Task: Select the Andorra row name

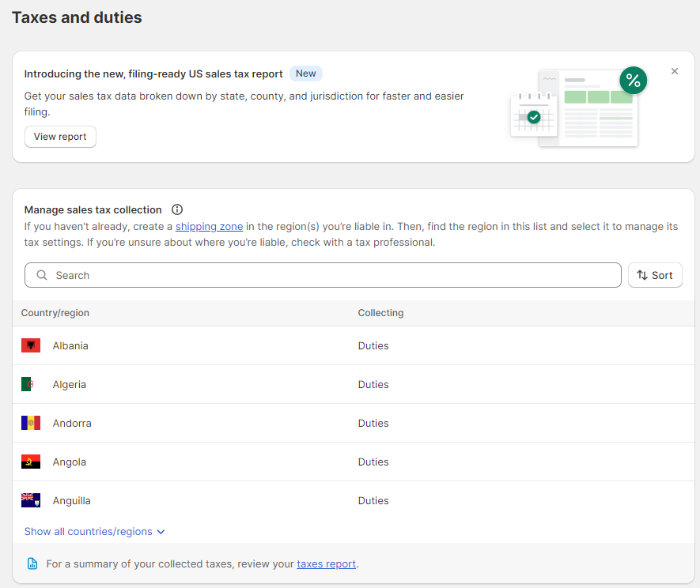Action: click(x=72, y=424)
